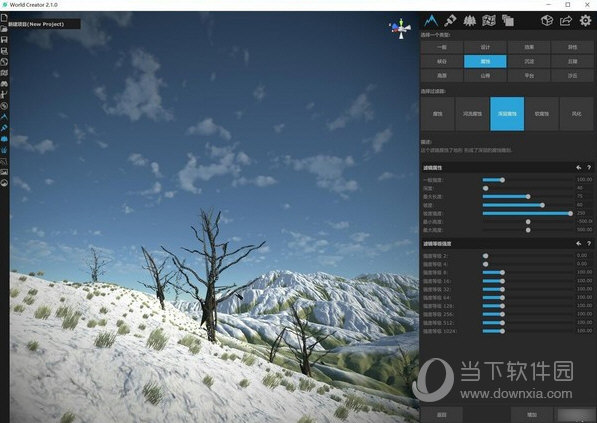Image resolution: width=597 pixels, height=423 pixels.
Task: Click the 3D cube icon
Action: pyautogui.click(x=547, y=20)
